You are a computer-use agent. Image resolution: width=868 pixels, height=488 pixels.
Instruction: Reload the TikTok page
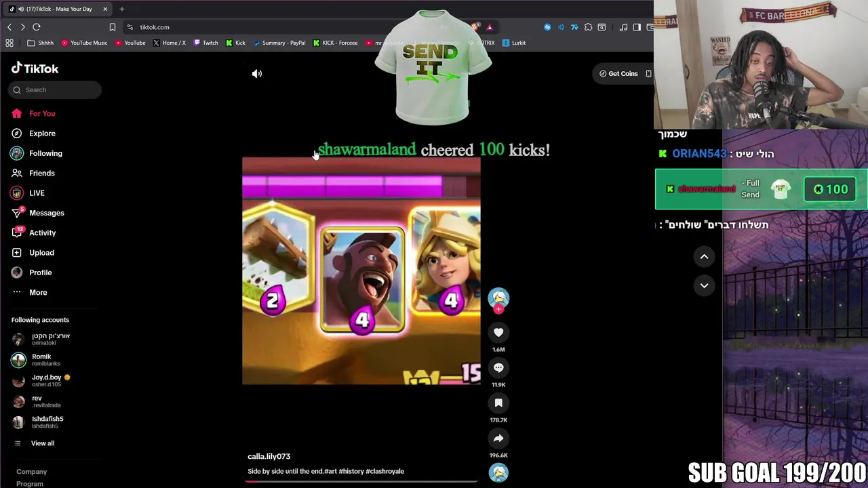37,27
